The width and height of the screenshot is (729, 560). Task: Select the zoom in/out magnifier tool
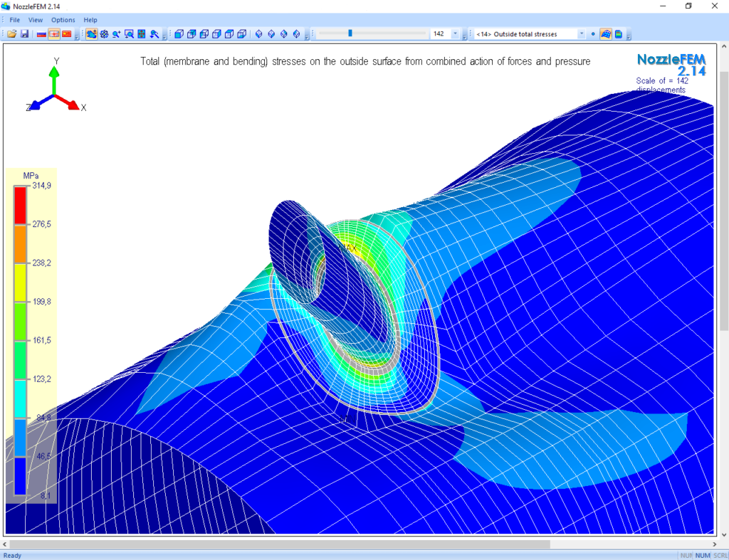[x=117, y=34]
